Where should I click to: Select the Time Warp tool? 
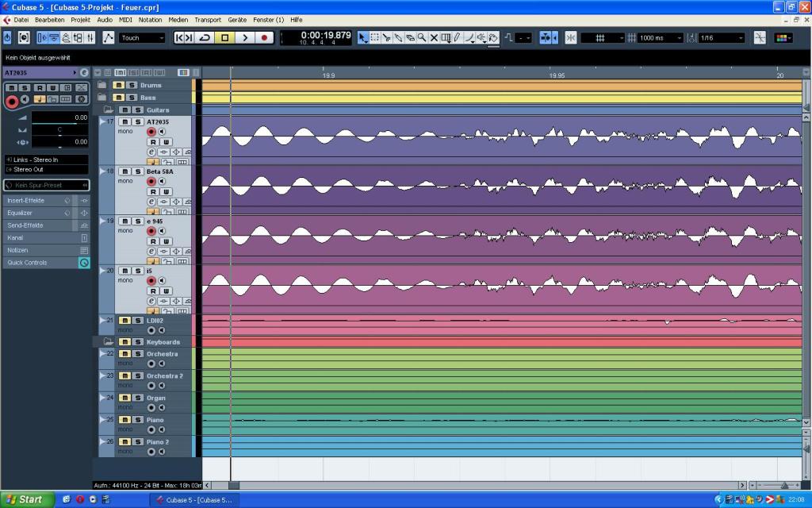coord(446,38)
